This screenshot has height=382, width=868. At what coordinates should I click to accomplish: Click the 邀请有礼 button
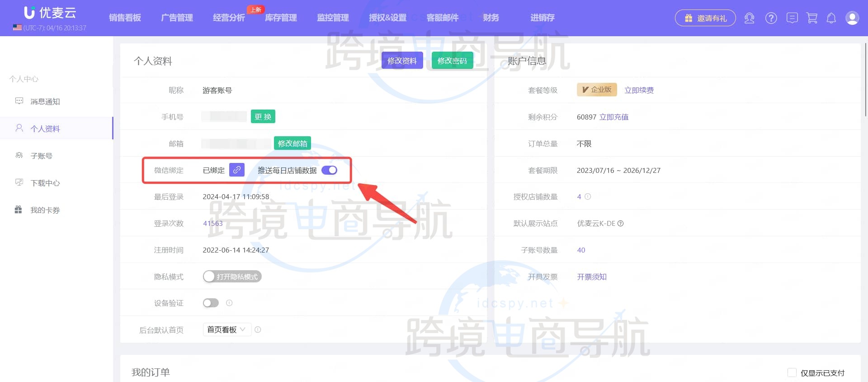(705, 18)
